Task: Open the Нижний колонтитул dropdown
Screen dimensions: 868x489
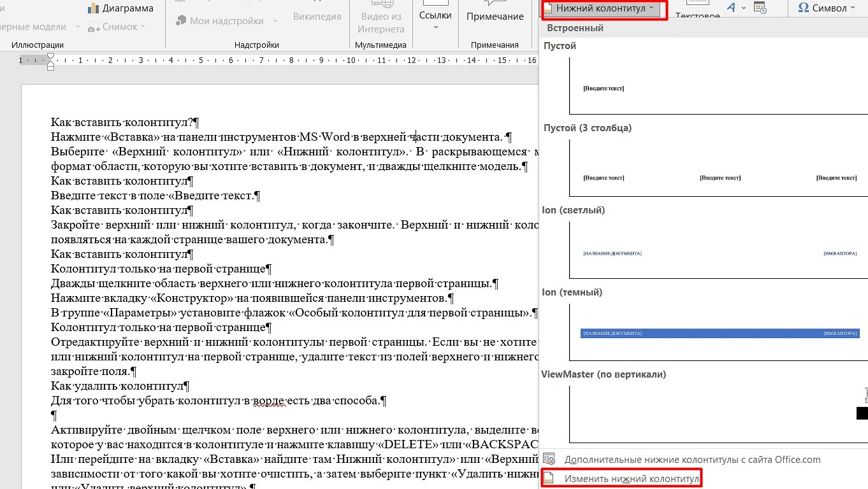Action: click(602, 8)
